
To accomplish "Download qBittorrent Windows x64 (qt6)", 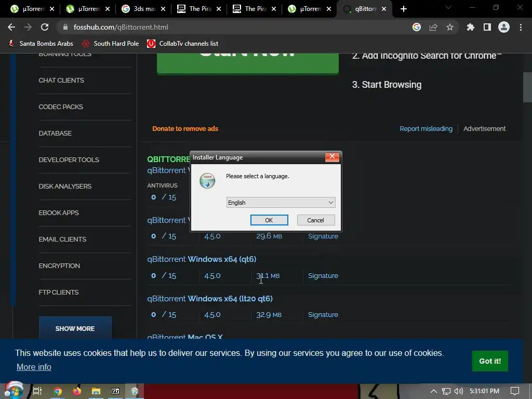I will click(202, 259).
